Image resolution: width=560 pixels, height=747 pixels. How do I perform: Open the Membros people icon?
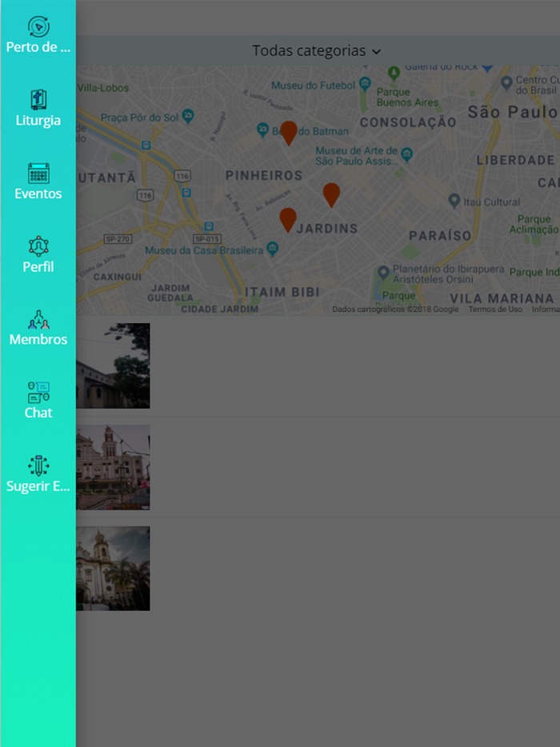(x=38, y=320)
